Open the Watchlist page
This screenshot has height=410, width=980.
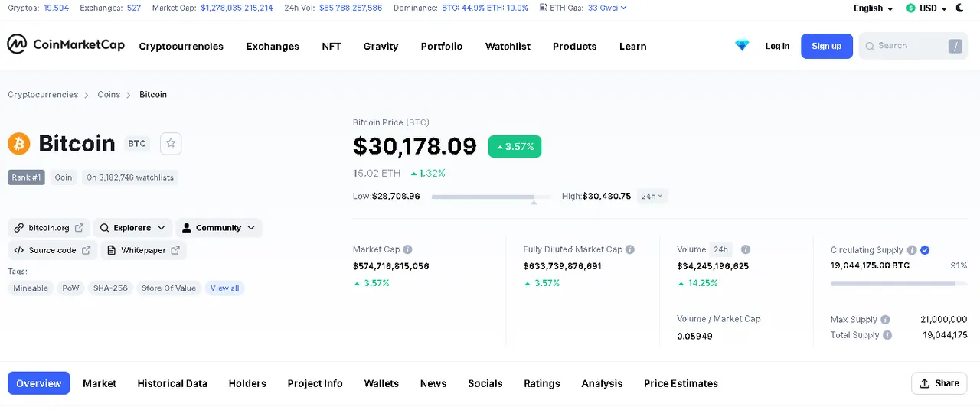(508, 46)
